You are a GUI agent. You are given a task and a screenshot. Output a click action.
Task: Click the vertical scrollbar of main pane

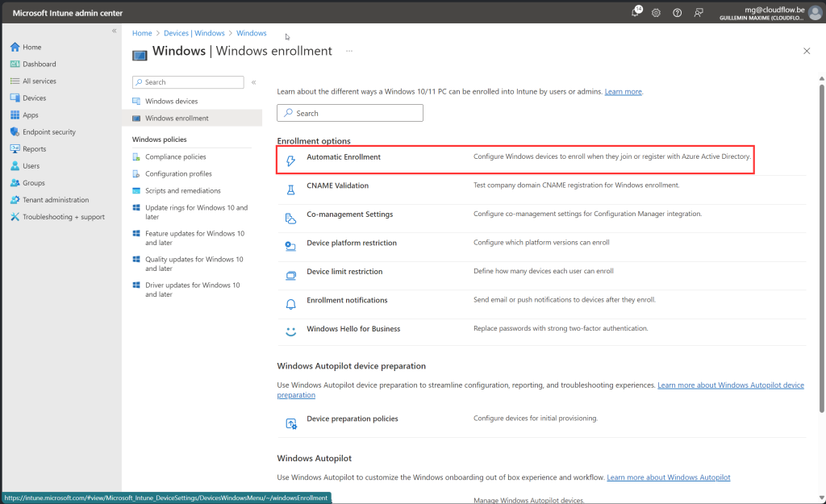tap(821, 248)
